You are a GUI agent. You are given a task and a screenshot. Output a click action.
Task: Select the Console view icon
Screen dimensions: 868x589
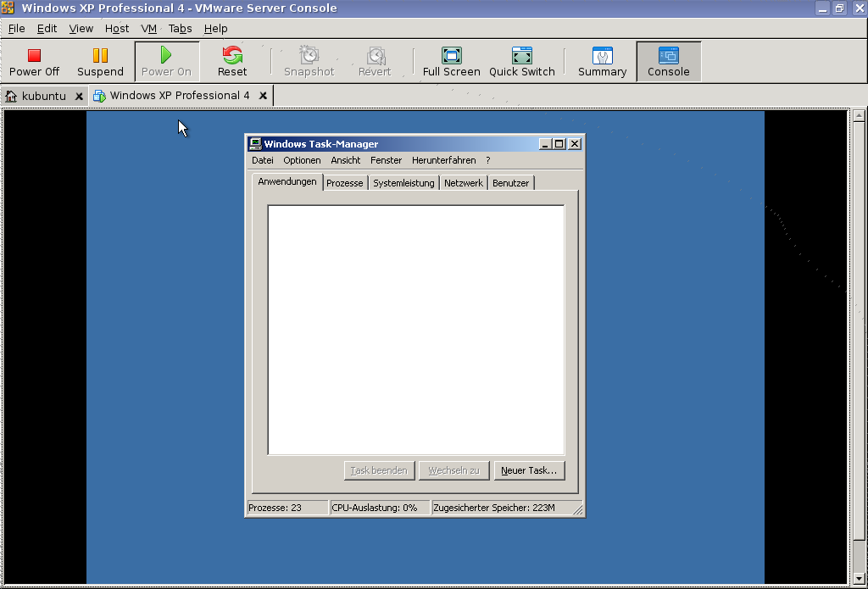(669, 55)
